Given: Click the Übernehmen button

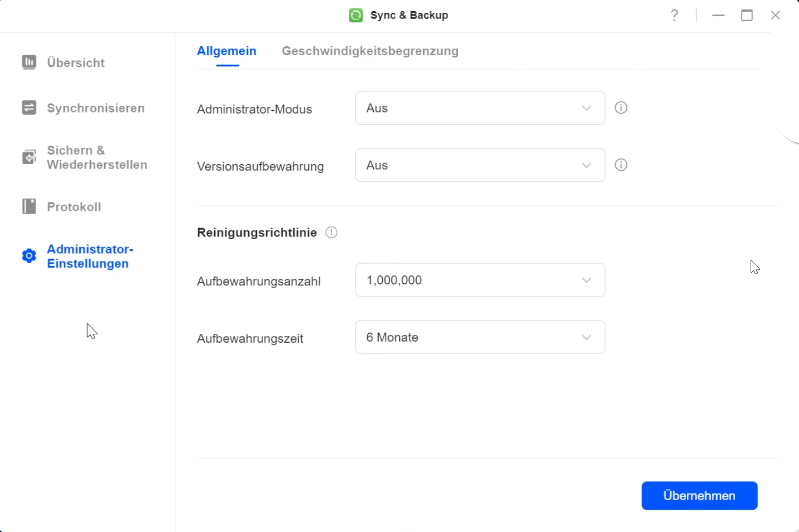Looking at the screenshot, I should (x=700, y=496).
